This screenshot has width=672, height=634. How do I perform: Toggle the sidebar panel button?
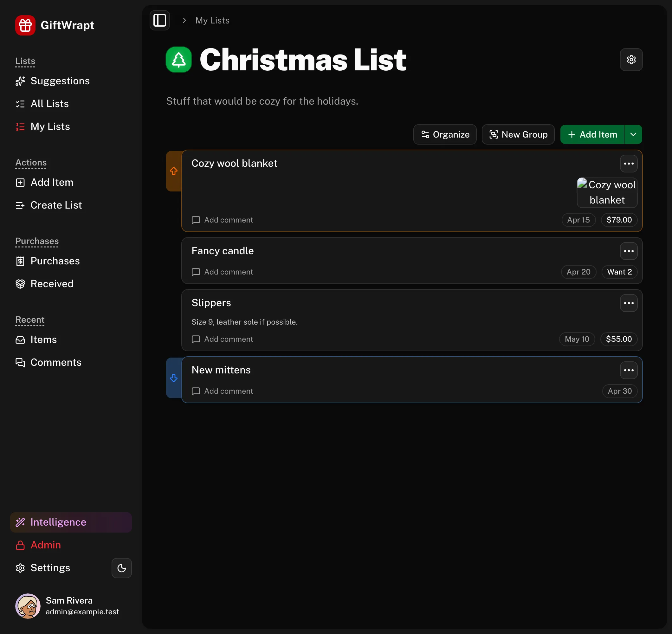click(159, 20)
